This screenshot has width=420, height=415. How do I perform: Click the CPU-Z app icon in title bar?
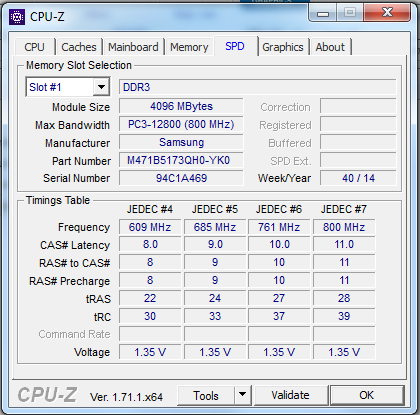[17, 16]
